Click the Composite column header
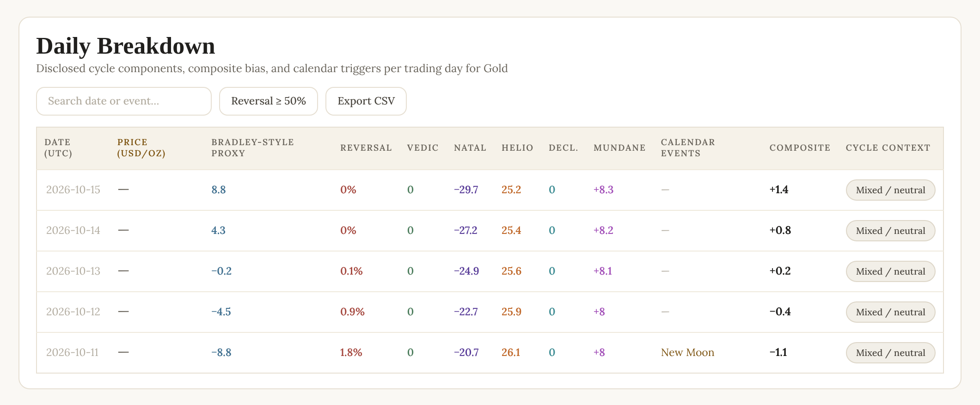This screenshot has height=405, width=980. point(800,148)
